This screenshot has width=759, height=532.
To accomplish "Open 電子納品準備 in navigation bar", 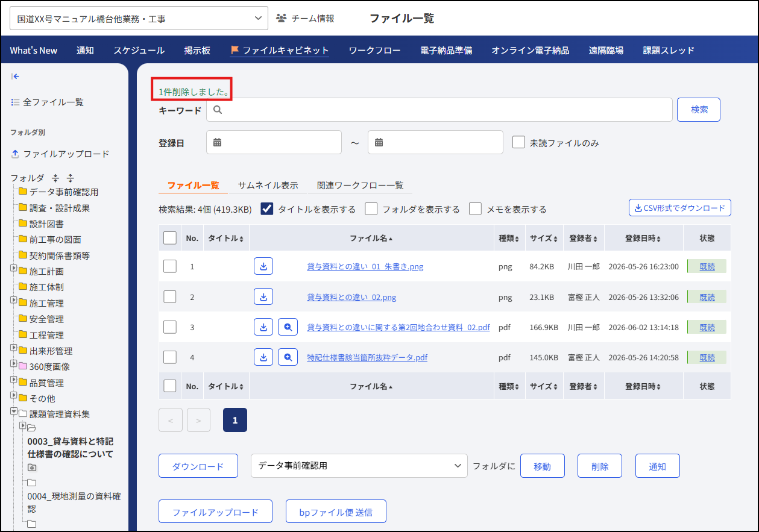I will 446,51.
